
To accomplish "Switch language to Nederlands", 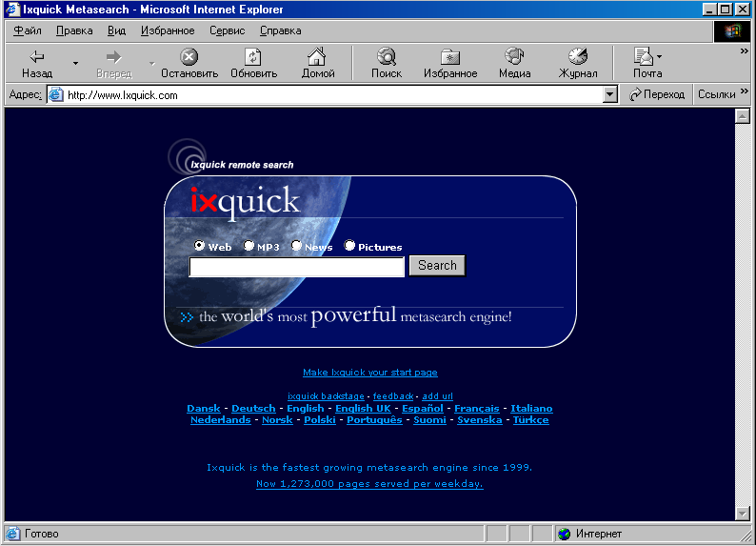I will (221, 420).
